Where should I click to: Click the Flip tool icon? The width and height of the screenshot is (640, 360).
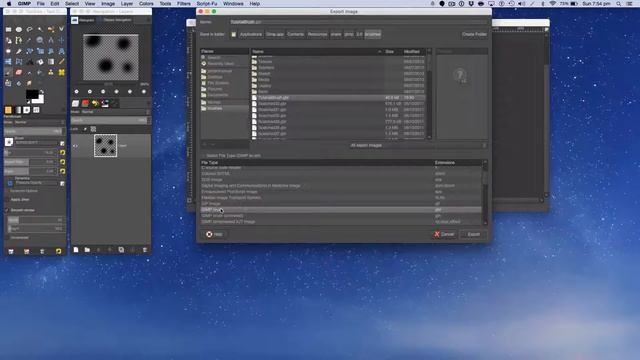click(x=8, y=62)
